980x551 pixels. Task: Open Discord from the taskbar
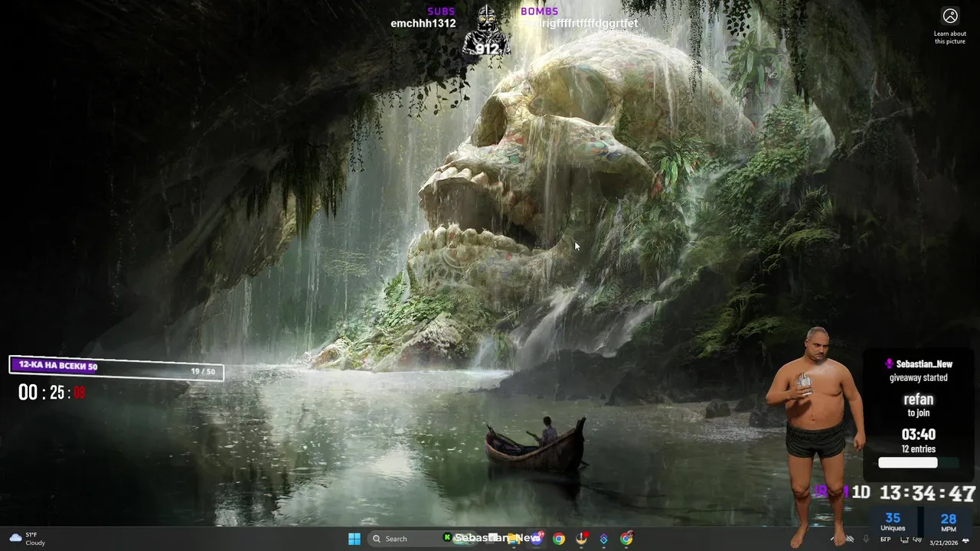coord(537,539)
